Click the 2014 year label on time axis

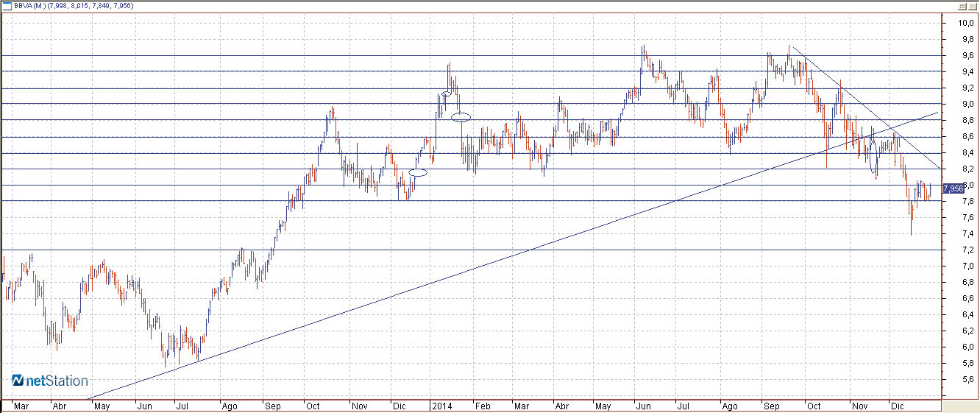[x=441, y=406]
